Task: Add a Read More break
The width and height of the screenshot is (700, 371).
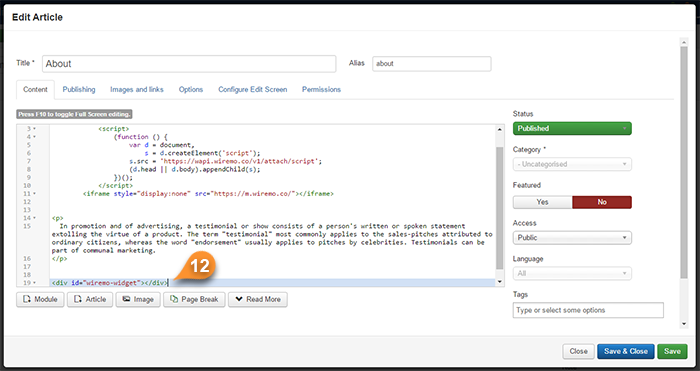Action: click(x=258, y=299)
